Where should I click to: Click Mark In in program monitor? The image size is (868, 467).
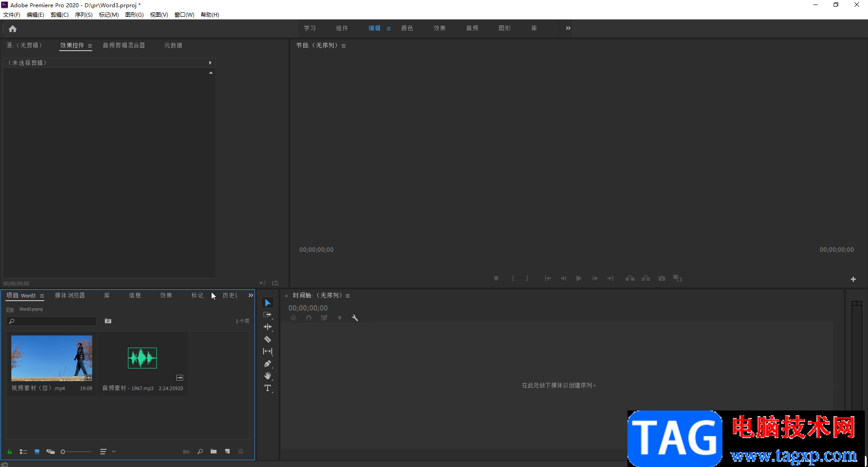[x=513, y=278]
